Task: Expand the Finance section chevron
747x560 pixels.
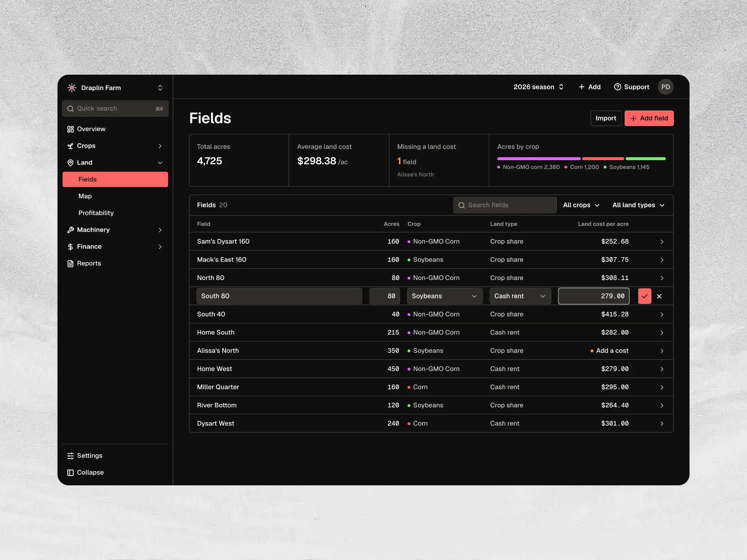Action: [x=160, y=247]
